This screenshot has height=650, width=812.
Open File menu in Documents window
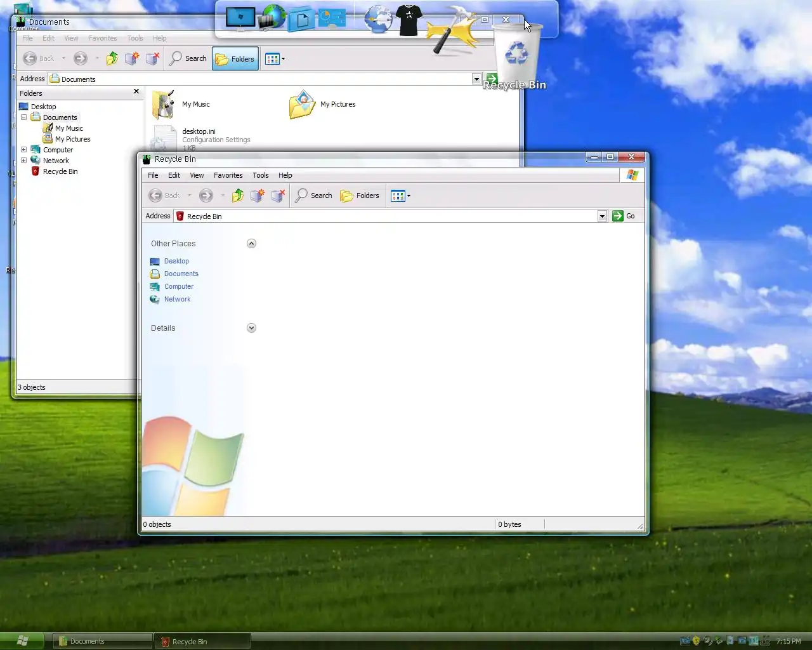click(x=27, y=38)
